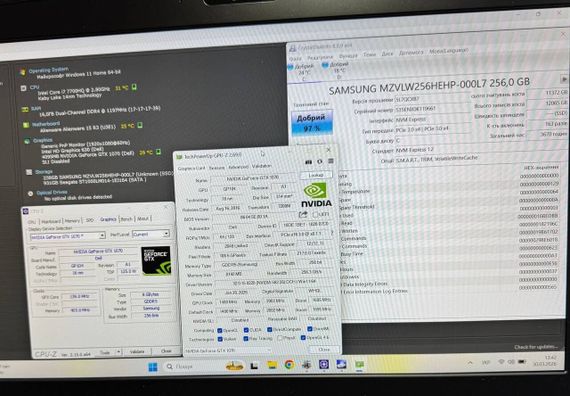Image resolution: width=570 pixels, height=396 pixels.
Task: Open the Windows Start button
Action: pyautogui.click(x=153, y=367)
